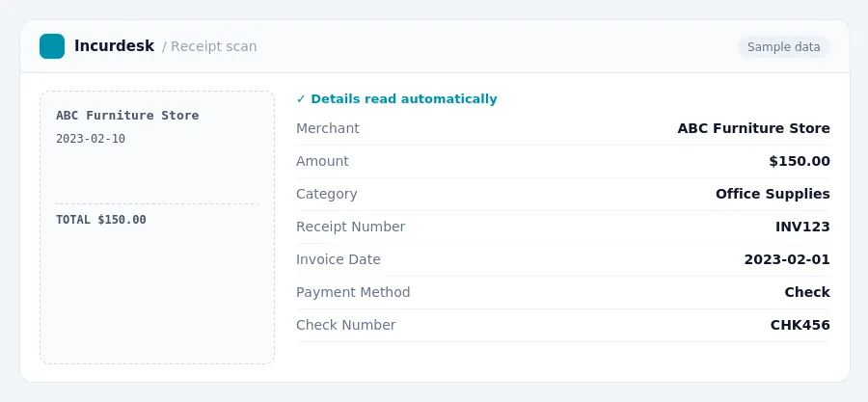Click the ABC Furniture Store receipt heading
This screenshot has height=402, width=868.
click(x=127, y=116)
